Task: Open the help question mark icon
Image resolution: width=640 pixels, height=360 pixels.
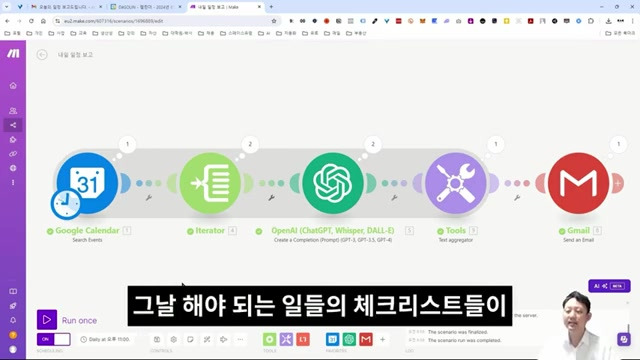Action: click(x=13, y=335)
